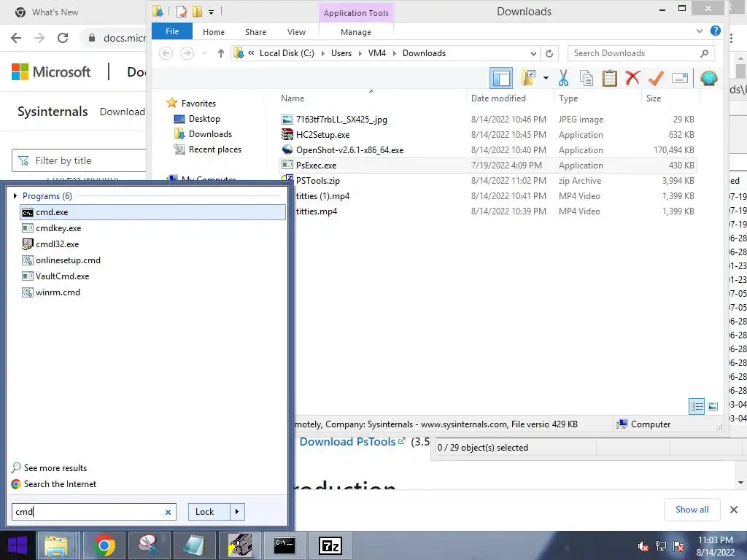The width and height of the screenshot is (747, 560).
Task: Click Search the Internet link
Action: tap(60, 484)
